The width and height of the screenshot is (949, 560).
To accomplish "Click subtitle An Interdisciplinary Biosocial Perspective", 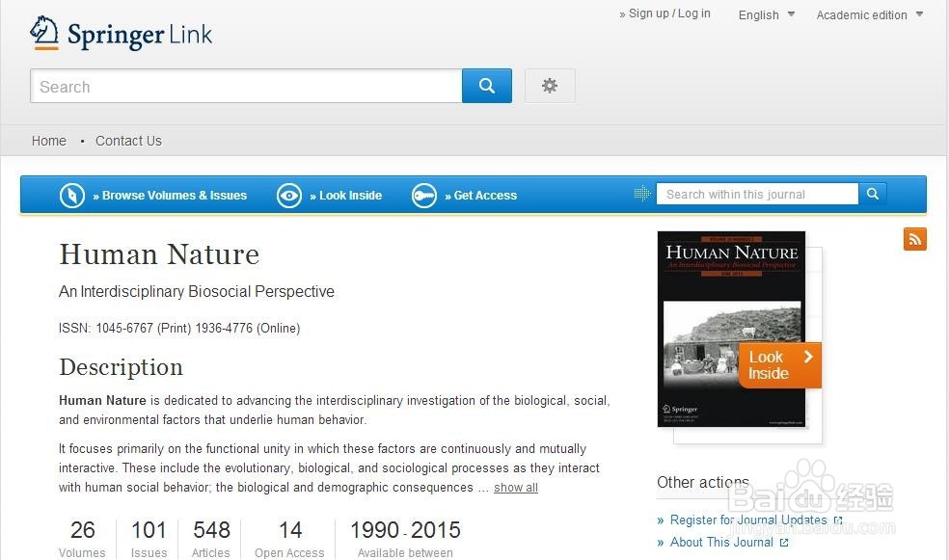I will (x=197, y=291).
